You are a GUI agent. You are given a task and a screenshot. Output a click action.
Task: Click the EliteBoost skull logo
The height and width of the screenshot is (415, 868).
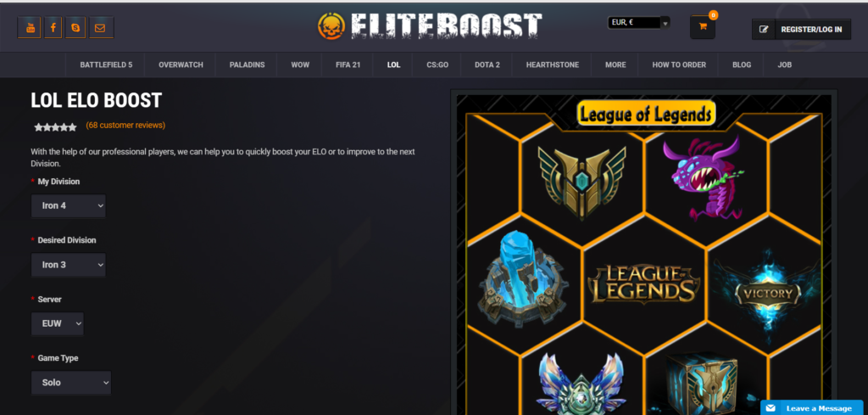[x=331, y=26]
